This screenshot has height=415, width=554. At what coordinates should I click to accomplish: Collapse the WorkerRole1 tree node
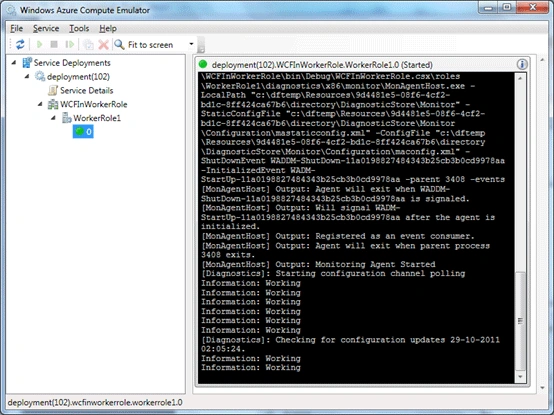pyautogui.click(x=53, y=118)
